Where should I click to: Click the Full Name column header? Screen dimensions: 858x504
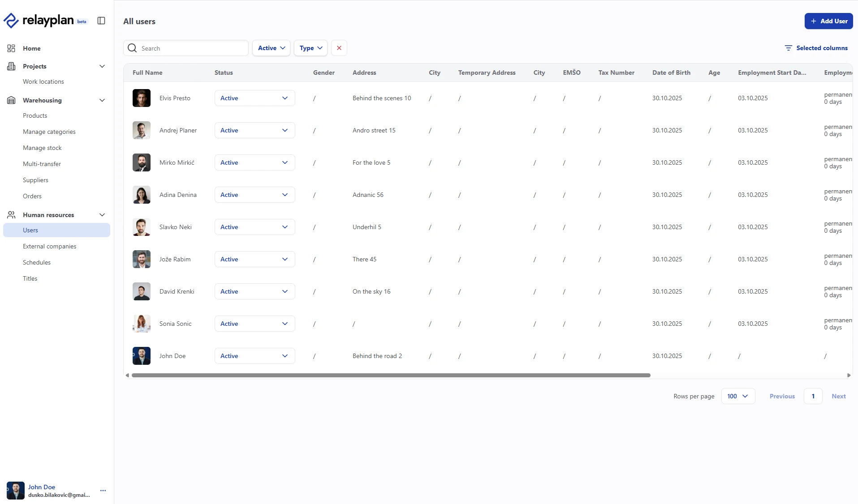[147, 73]
